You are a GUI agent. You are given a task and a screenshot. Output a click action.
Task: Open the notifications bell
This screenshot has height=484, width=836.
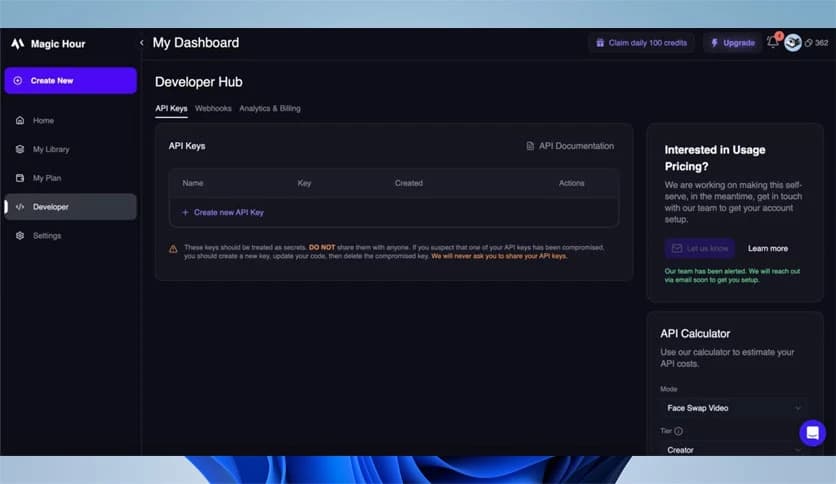click(x=773, y=42)
